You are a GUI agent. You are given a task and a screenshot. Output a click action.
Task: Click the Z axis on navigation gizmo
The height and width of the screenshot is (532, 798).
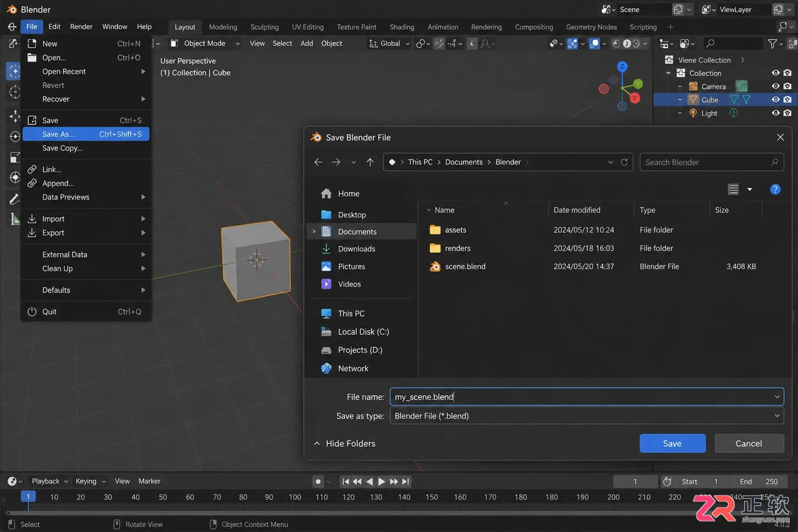(622, 66)
